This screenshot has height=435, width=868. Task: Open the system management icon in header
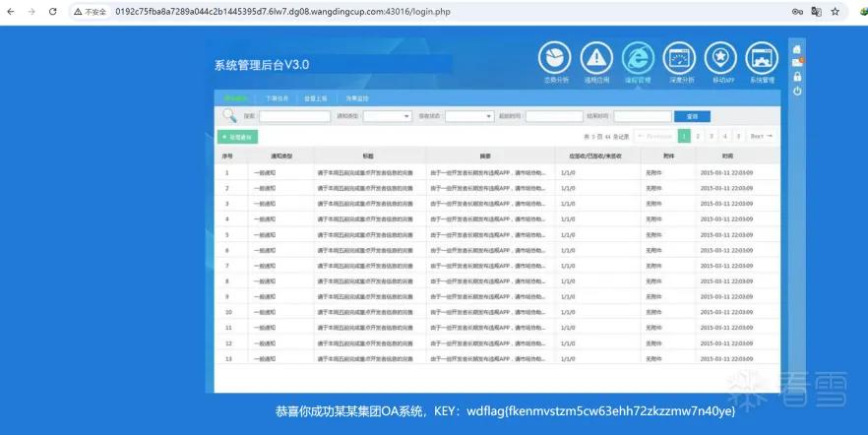[x=763, y=58]
